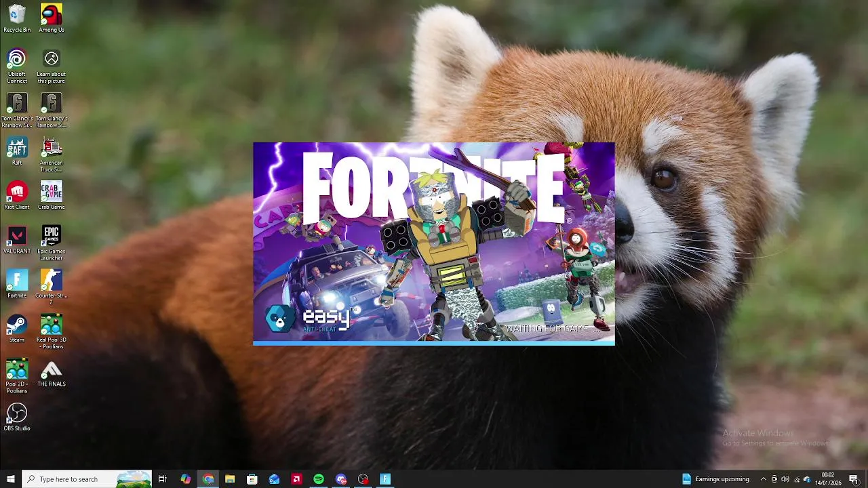The height and width of the screenshot is (488, 868).
Task: Select the Real Pool 3D - Poolians icon
Action: (52, 331)
